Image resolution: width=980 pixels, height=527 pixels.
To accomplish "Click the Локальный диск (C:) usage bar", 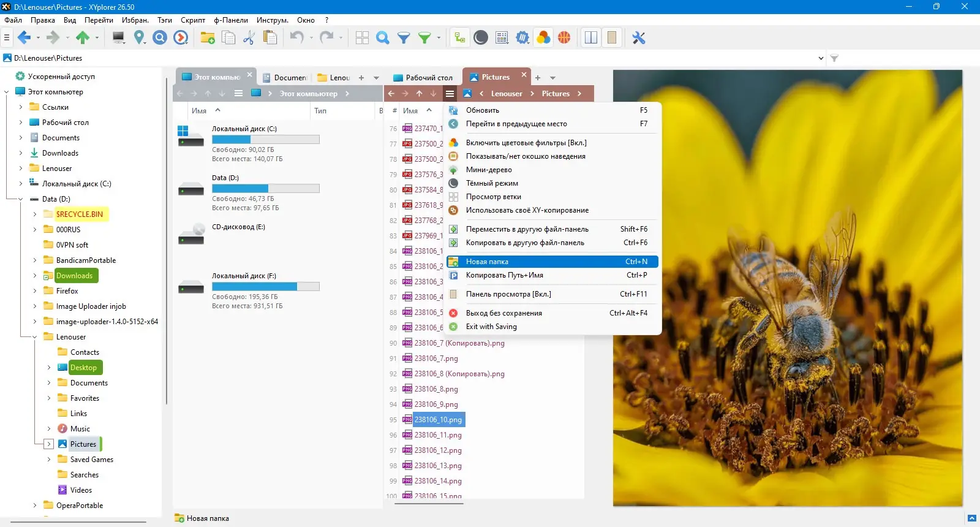I will coord(266,139).
